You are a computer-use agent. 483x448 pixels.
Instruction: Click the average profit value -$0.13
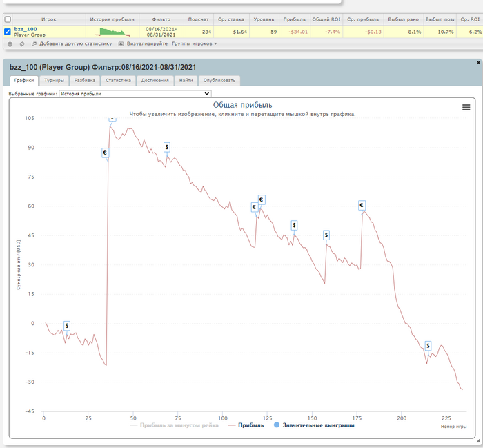click(x=373, y=32)
